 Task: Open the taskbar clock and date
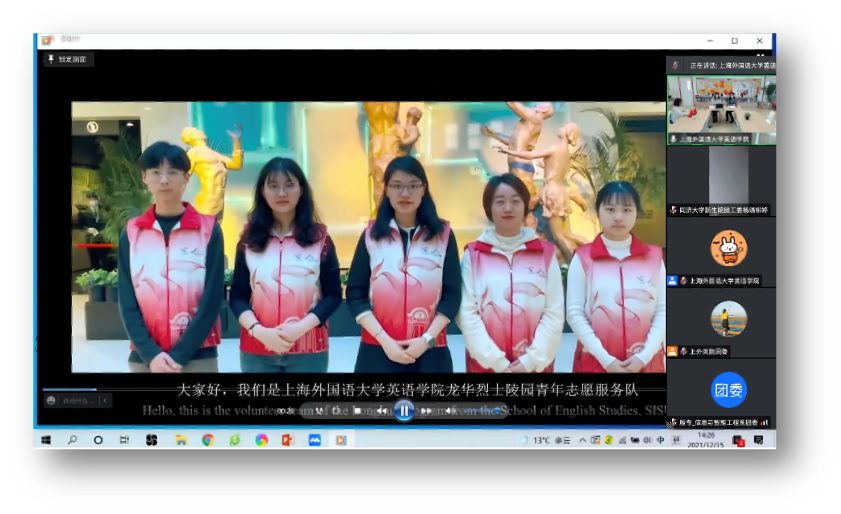[707, 440]
